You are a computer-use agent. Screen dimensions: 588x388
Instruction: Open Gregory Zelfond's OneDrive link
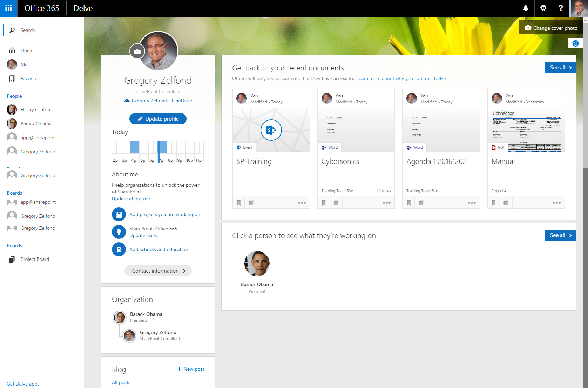[162, 101]
